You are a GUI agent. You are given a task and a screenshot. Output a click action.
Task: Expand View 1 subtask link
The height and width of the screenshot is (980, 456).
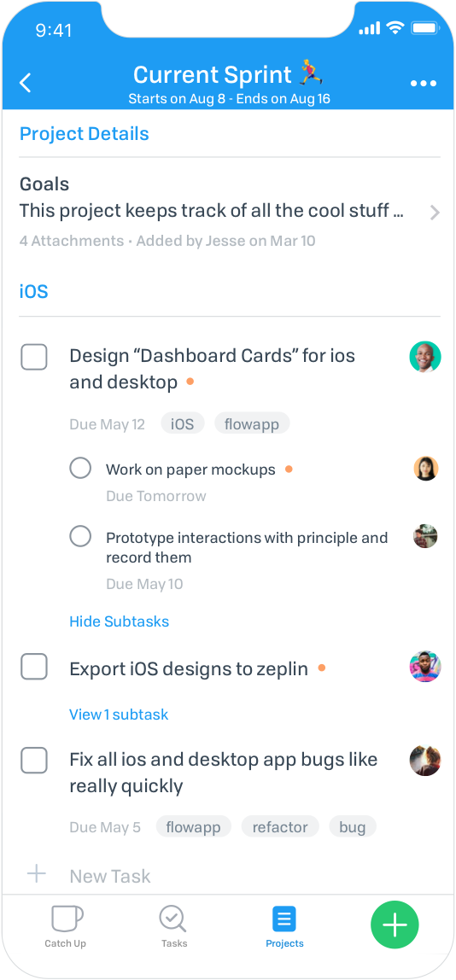pos(119,715)
